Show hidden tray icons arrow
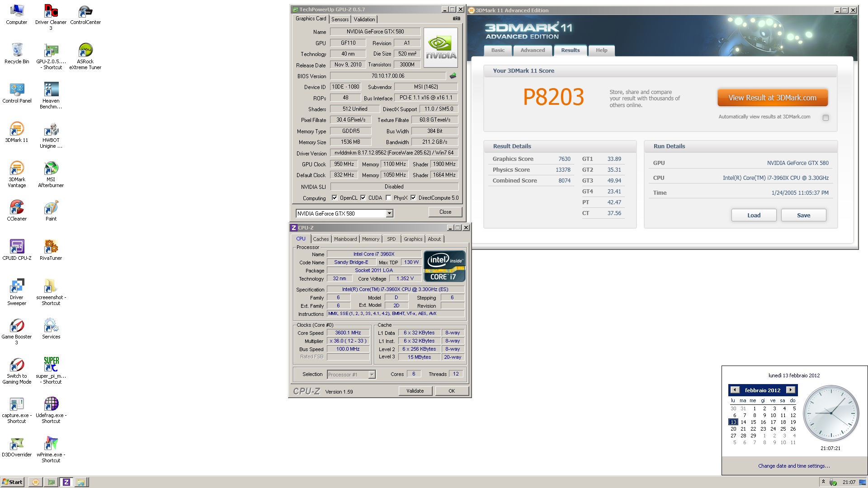Viewport: 868px width, 488px height. [823, 482]
